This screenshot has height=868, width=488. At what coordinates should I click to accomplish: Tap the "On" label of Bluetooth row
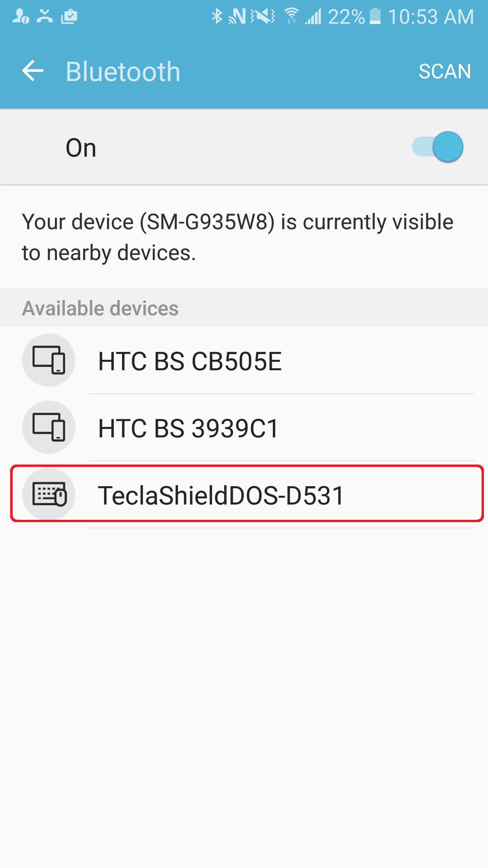coord(81,148)
